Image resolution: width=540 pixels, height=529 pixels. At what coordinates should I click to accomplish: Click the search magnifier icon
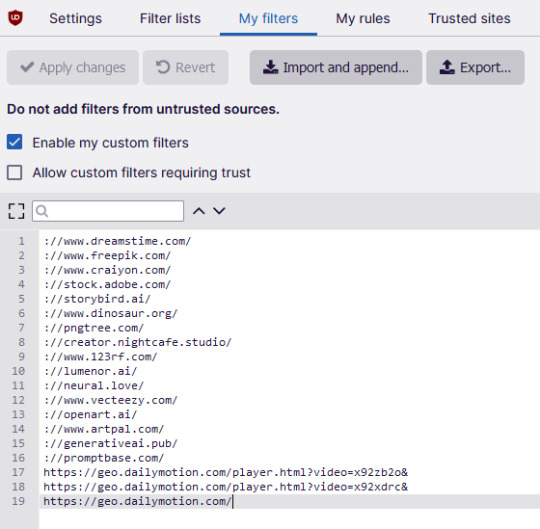pyautogui.click(x=42, y=211)
